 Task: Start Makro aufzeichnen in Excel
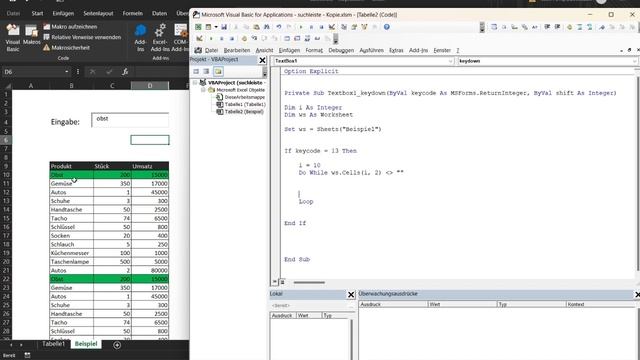pos(70,27)
